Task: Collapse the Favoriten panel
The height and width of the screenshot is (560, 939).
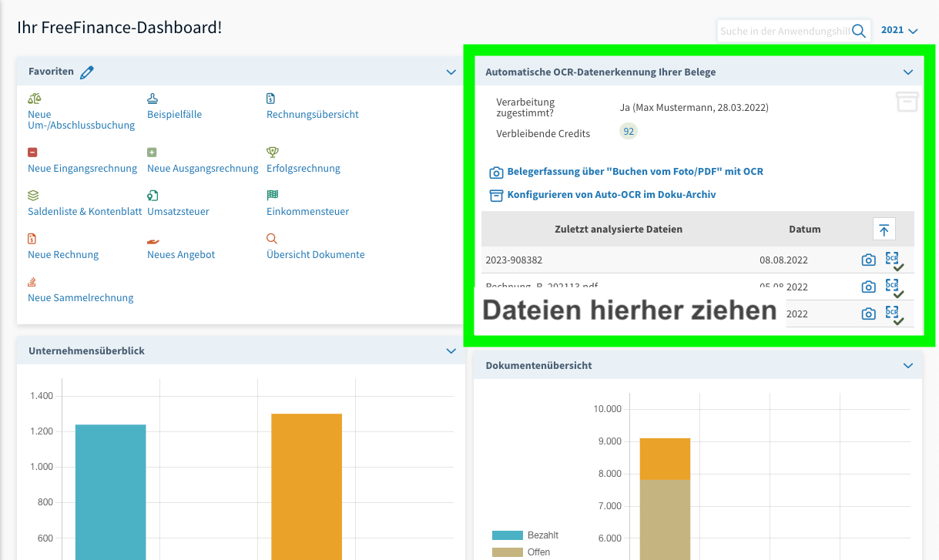Action: coord(451,72)
